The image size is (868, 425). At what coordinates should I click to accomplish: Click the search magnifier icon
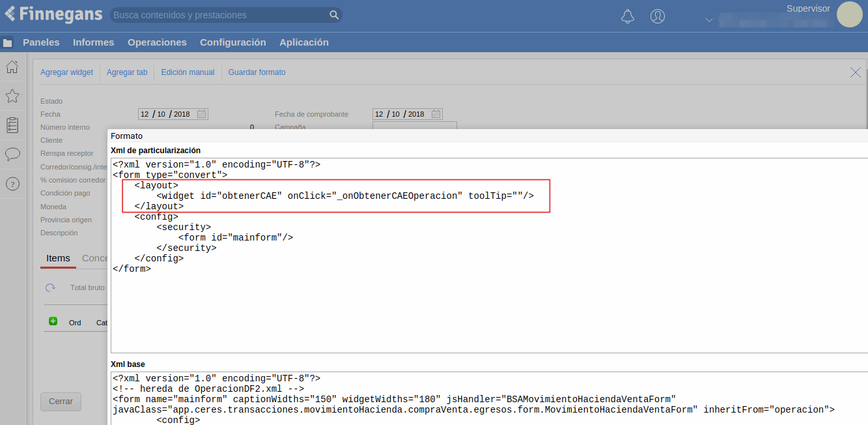(334, 15)
